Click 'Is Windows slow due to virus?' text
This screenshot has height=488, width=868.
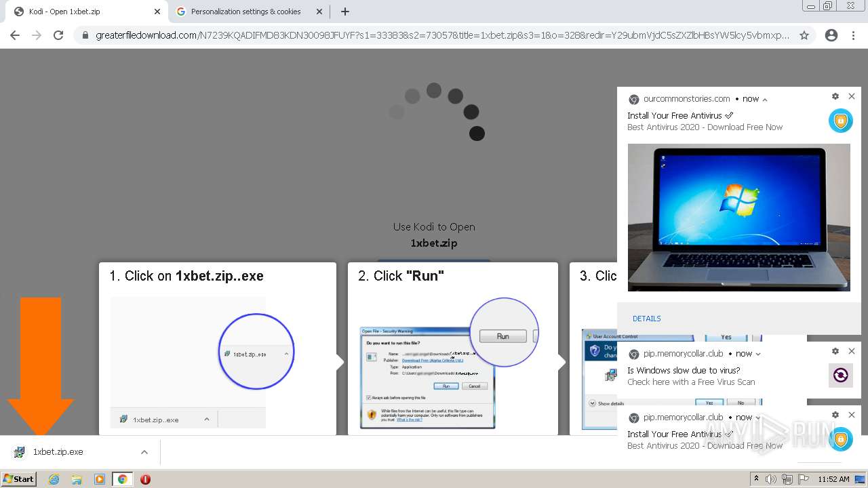(684, 371)
